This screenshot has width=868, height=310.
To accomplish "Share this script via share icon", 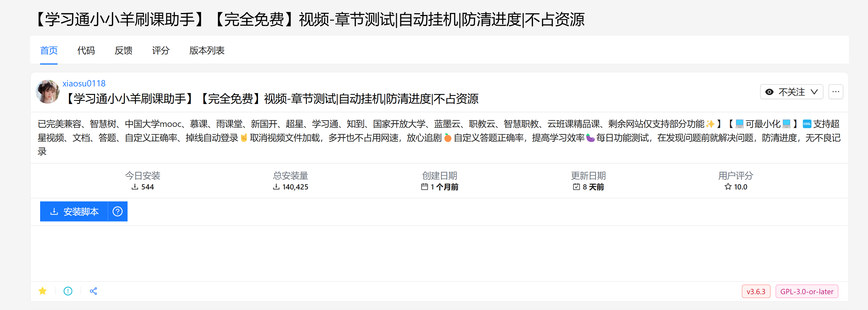I will [x=93, y=291].
